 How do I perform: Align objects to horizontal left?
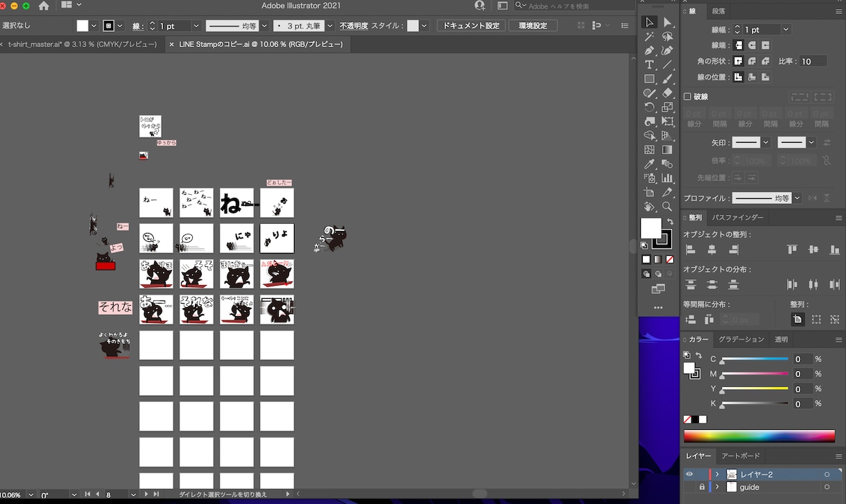tap(691, 250)
